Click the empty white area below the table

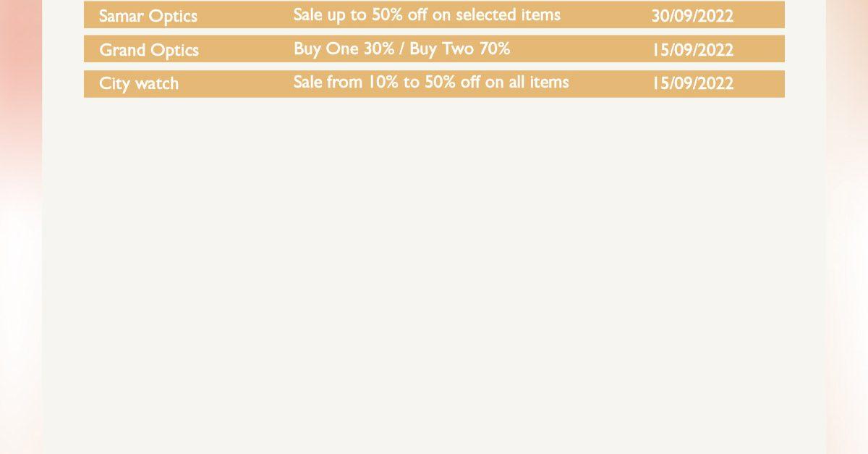[434, 275]
